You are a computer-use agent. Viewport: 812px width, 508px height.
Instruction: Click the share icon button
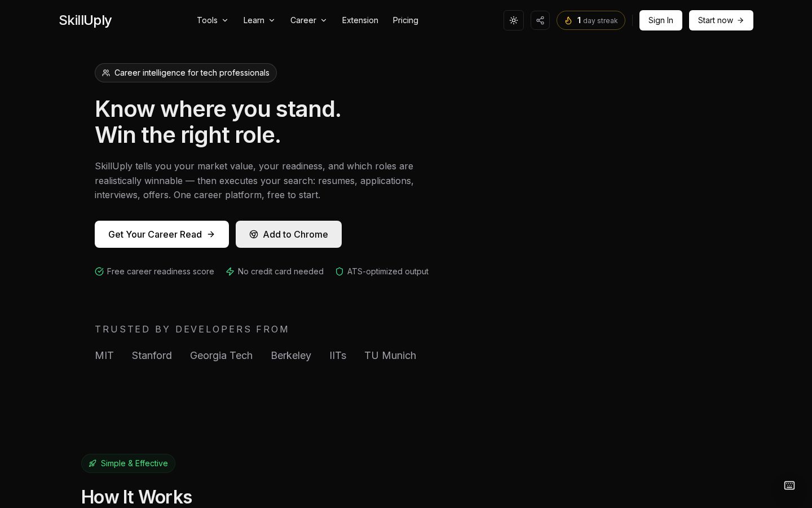(540, 20)
